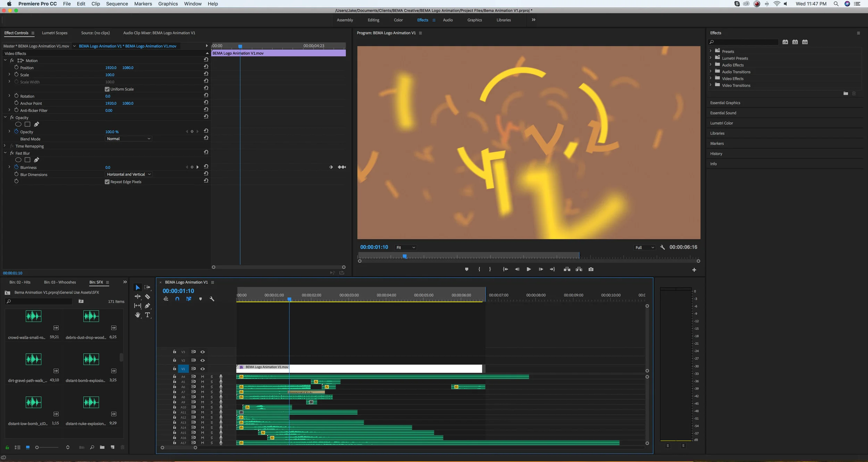Click timeline display settings wrench

click(x=212, y=299)
